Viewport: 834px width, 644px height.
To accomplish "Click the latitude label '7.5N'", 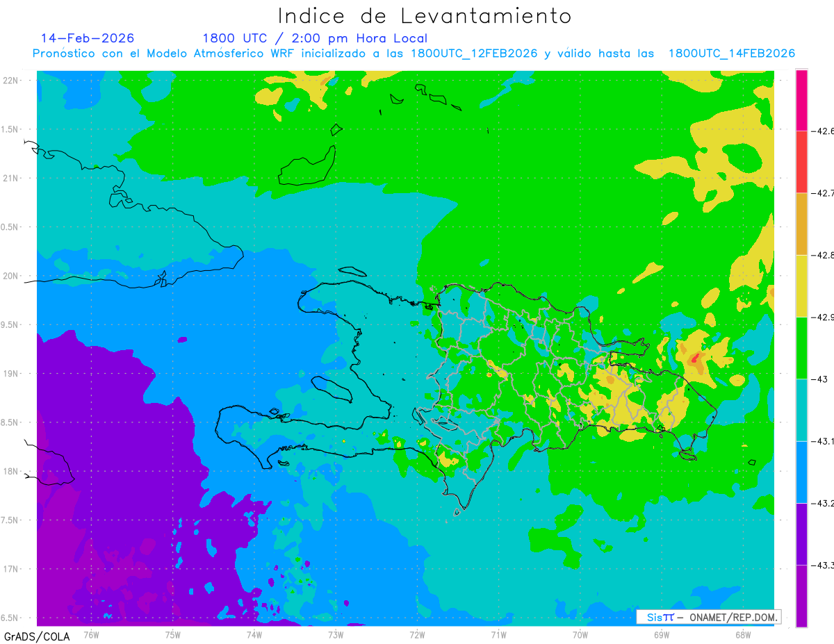I will tap(10, 520).
